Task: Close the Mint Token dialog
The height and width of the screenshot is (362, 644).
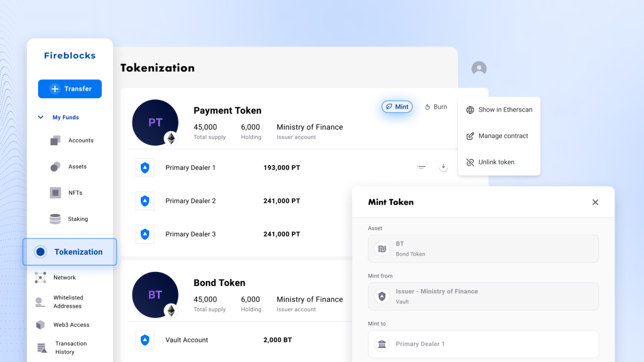Action: tap(595, 202)
